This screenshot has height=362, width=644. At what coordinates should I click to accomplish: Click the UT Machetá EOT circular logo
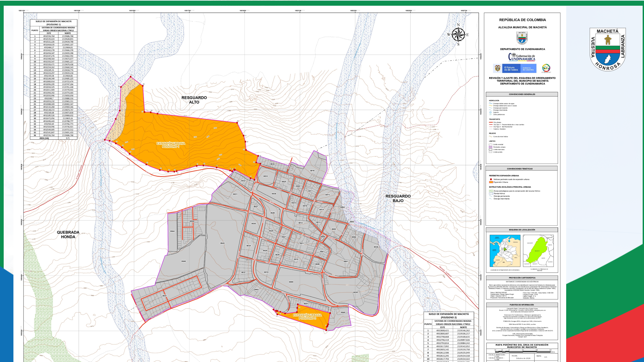coord(546,68)
